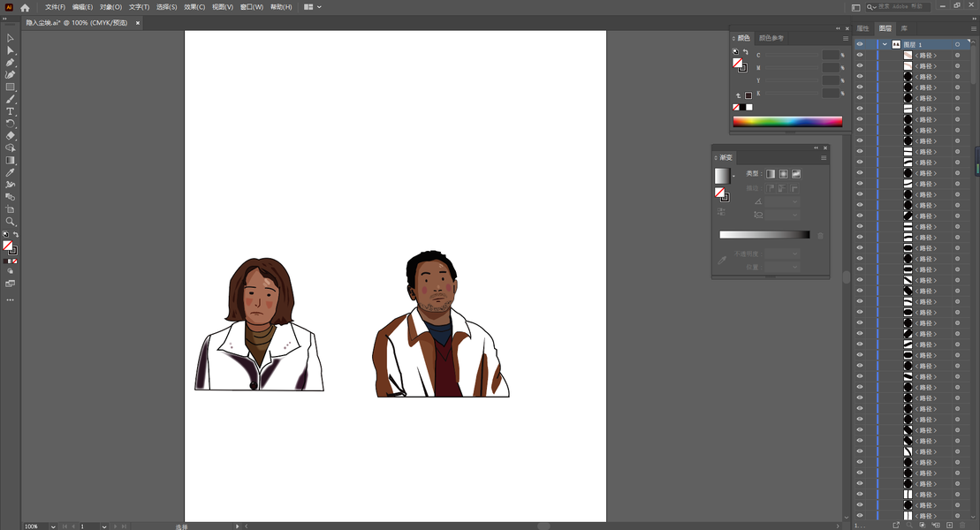Click the white swatch in the 颜色 panel
This screenshot has width=980, height=530.
click(x=749, y=108)
